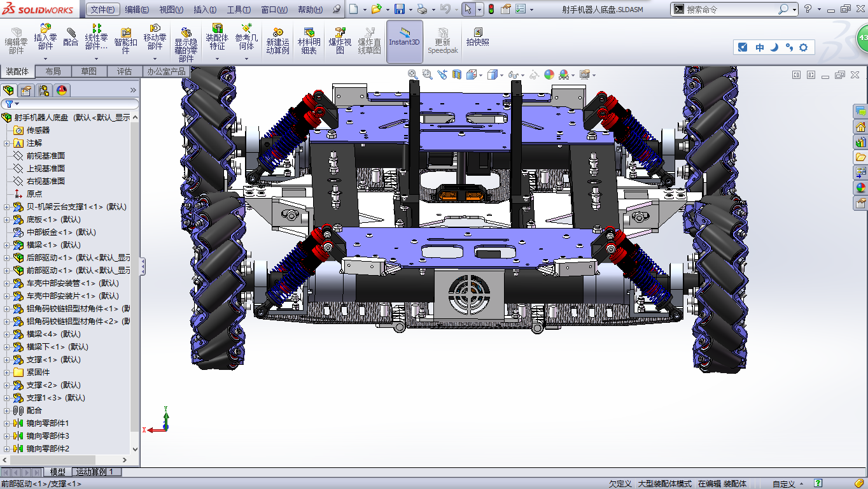868x489 pixels.
Task: Switch to the 办公室产品 ribbon tab
Action: pyautogui.click(x=167, y=71)
